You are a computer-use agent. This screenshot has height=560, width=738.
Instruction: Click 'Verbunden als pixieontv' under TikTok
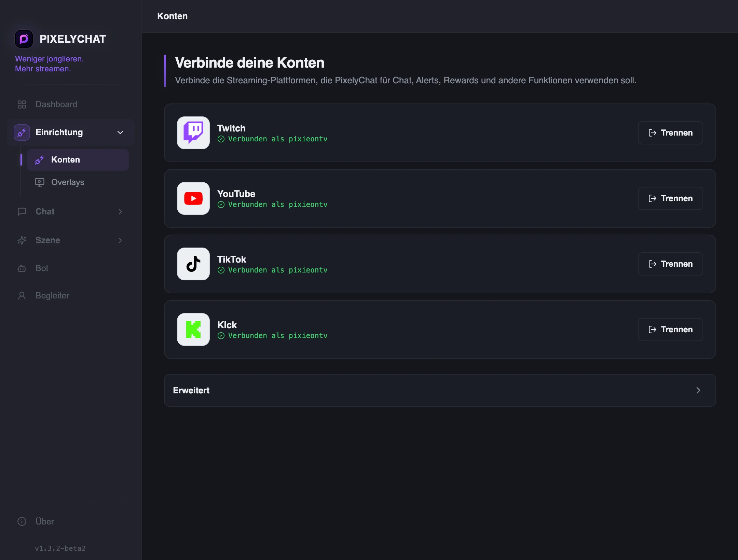[x=278, y=270]
